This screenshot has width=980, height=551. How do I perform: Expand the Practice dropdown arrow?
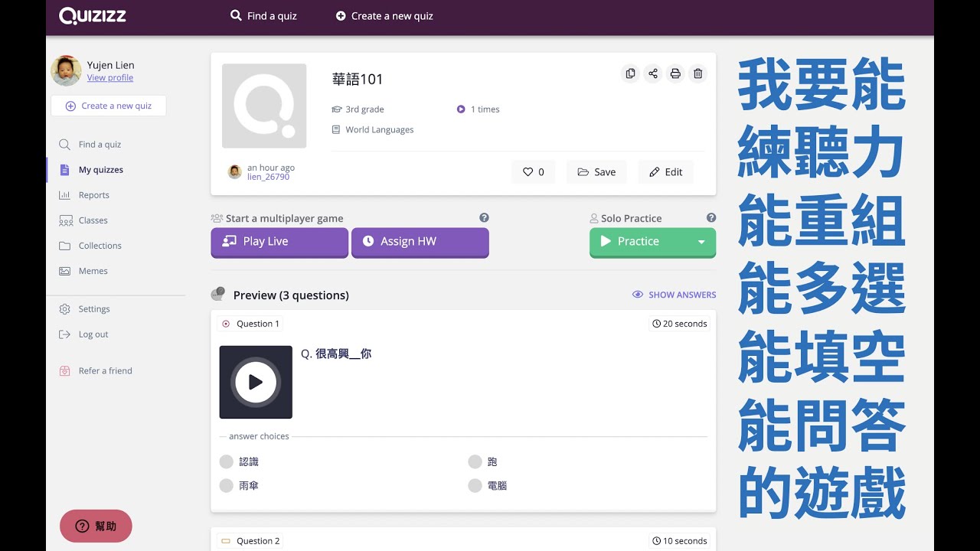tap(701, 242)
